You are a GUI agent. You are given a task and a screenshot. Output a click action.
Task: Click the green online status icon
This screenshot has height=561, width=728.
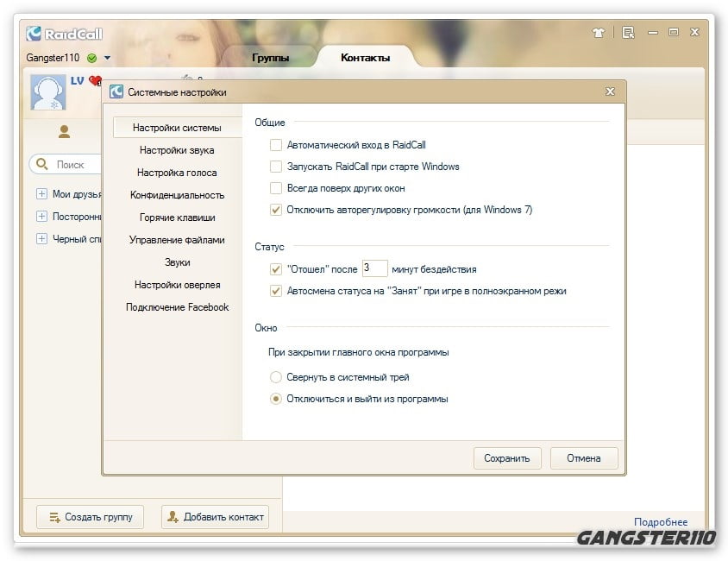tap(91, 58)
